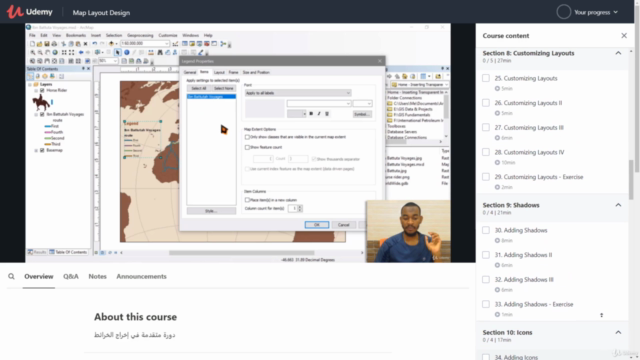Open the layout zoom percent dropdown
This screenshot has height=360, width=640.
tap(109, 61)
